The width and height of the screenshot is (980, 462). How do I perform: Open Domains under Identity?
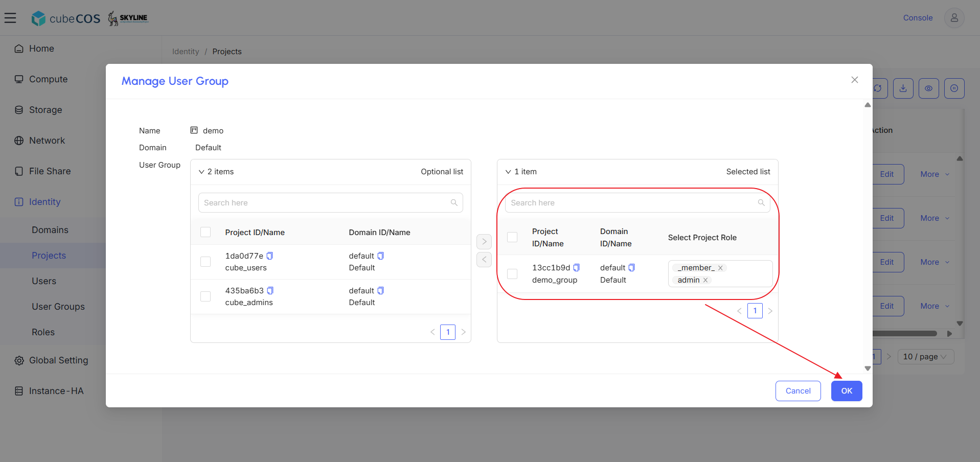click(50, 230)
